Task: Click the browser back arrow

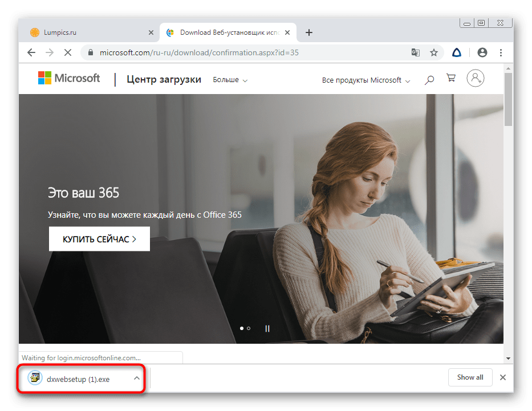Action: click(31, 52)
